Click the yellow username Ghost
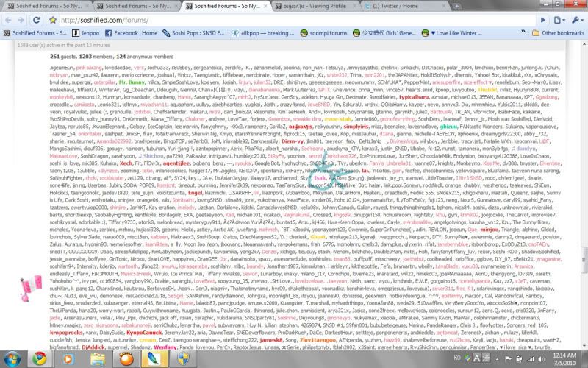Viewport: 588px width, 368px height. pos(318,237)
